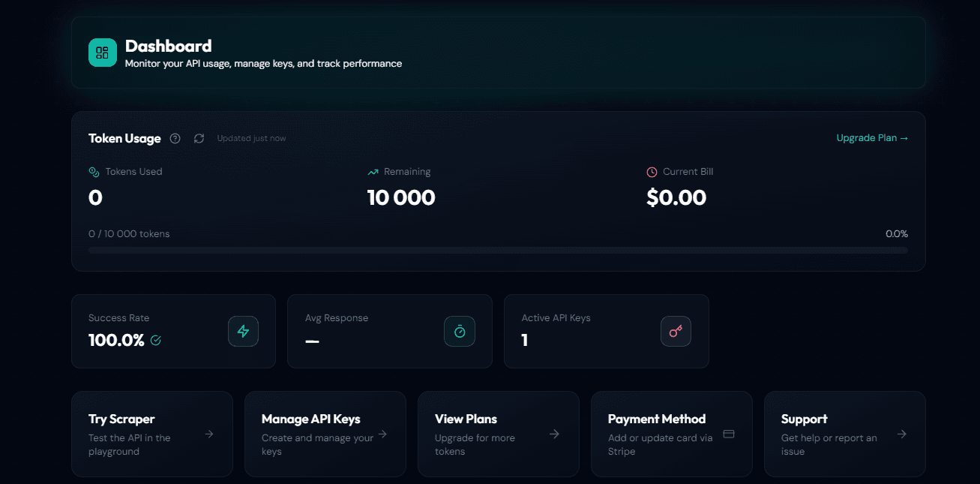The image size is (980, 484).
Task: Click the Current Bill clock icon
Action: (x=651, y=171)
